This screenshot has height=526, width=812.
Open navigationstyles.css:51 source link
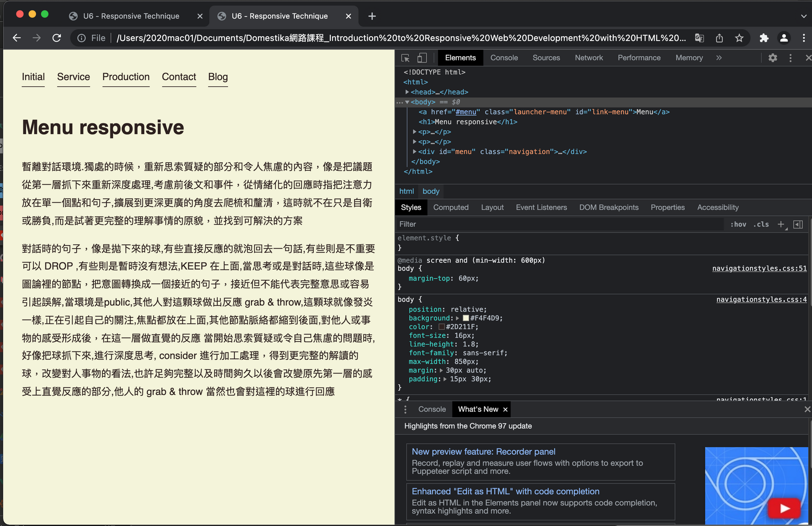(x=759, y=268)
